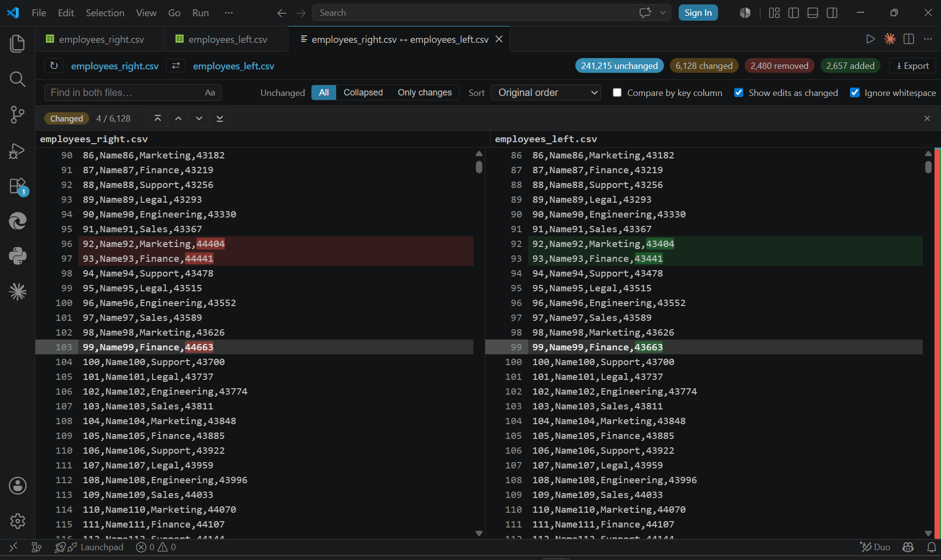Open the Selection menu
The width and height of the screenshot is (941, 560).
105,13
